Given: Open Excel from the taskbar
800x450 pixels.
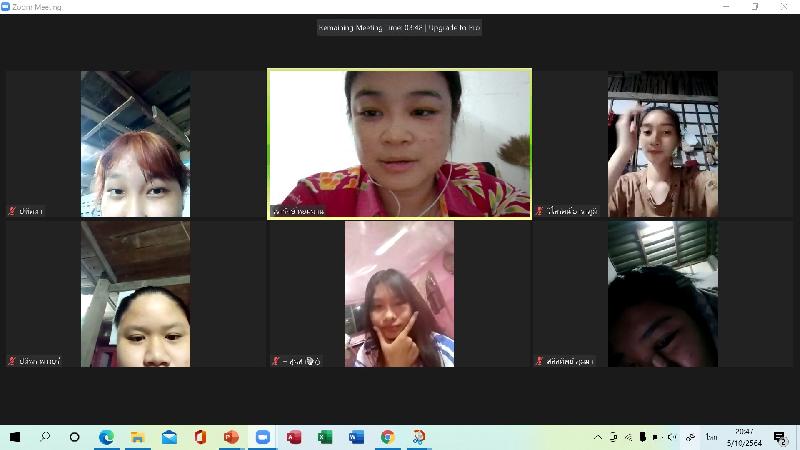Looking at the screenshot, I should point(325,437).
